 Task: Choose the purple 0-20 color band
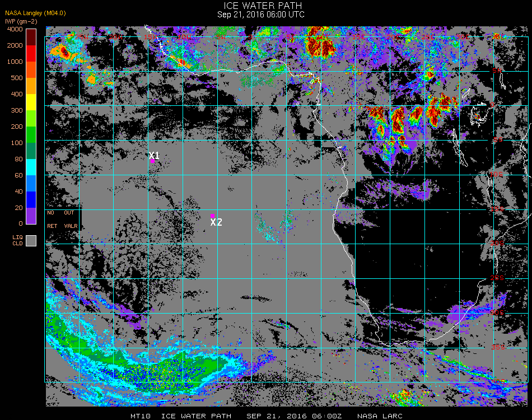31,216
